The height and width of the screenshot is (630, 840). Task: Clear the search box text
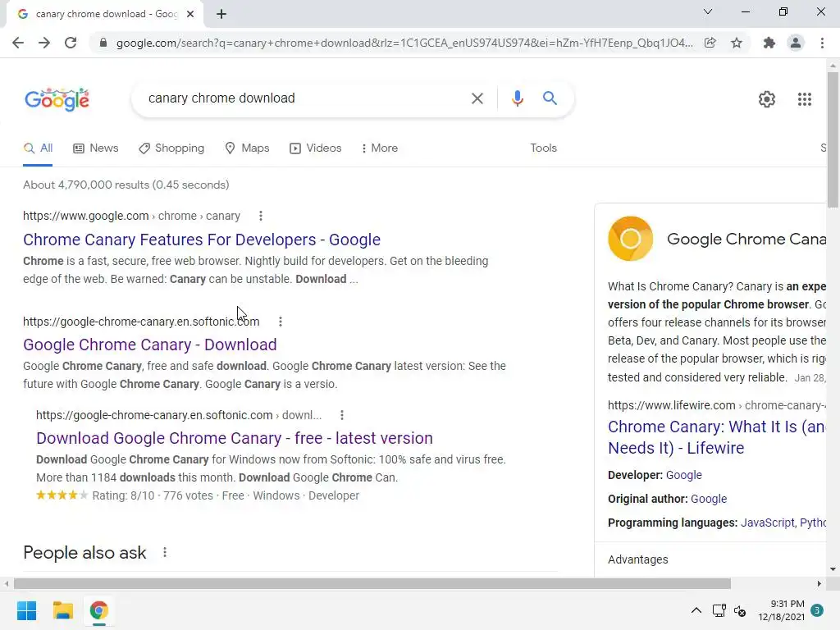click(x=477, y=98)
